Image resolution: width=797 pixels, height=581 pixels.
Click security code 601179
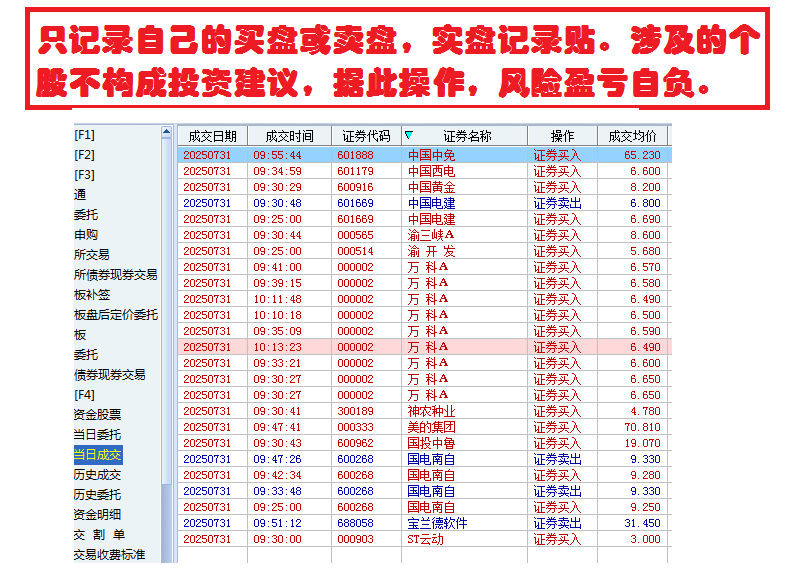355,171
